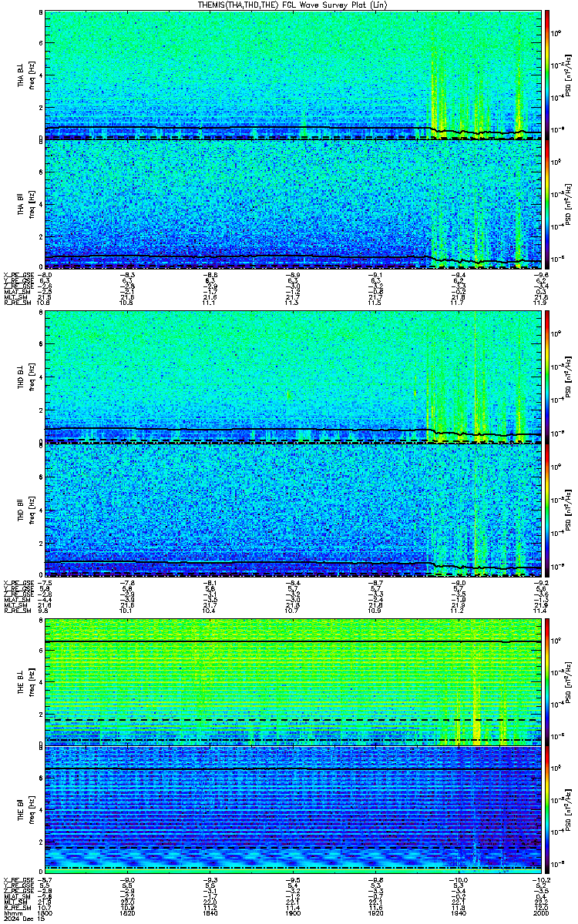This screenshot has width=578, height=924.
Task: Click the PSD color bar beside THE B∥
Action: (x=548, y=812)
